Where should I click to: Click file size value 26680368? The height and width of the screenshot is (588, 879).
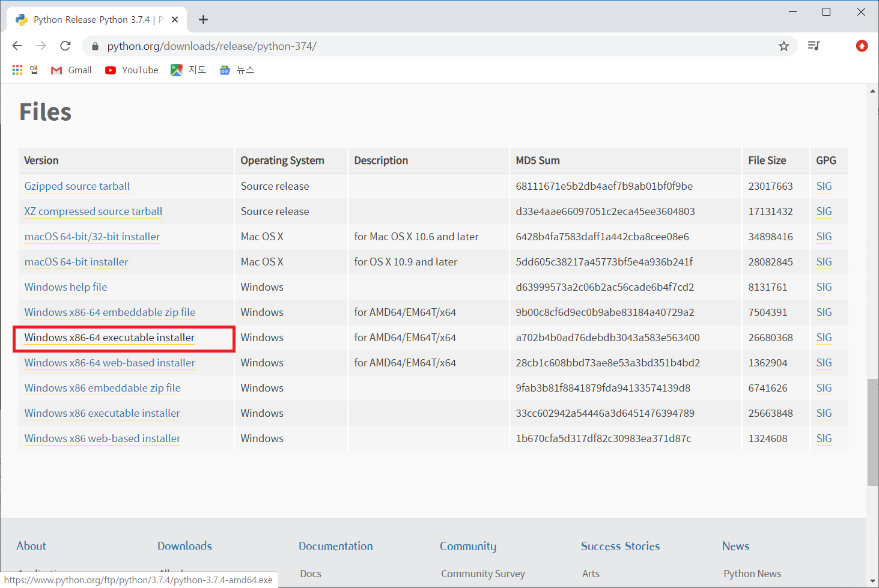coord(770,338)
